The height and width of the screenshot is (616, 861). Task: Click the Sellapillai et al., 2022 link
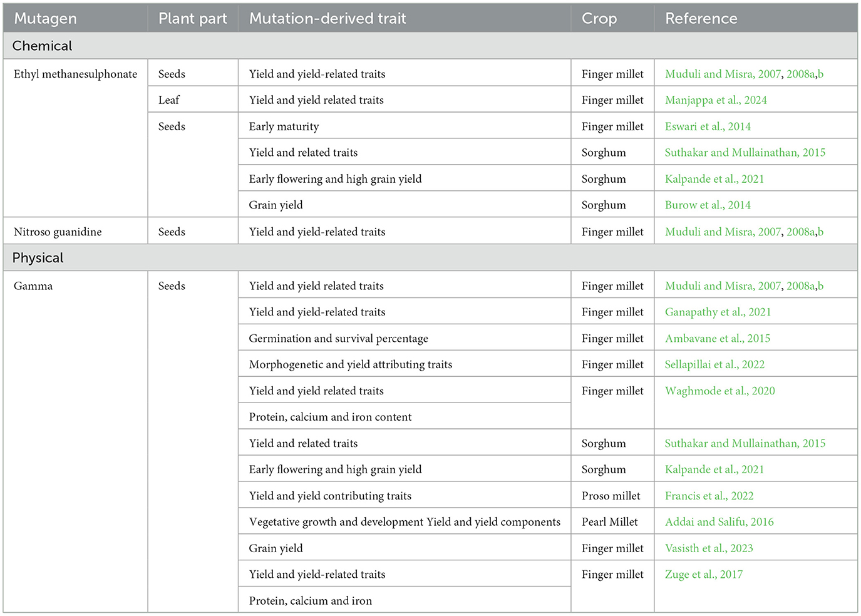point(714,364)
